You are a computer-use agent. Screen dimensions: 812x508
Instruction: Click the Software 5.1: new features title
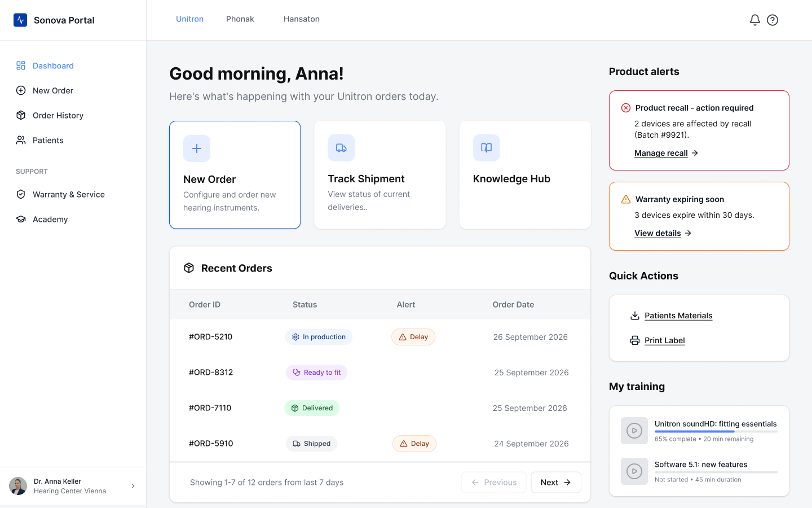[701, 465]
